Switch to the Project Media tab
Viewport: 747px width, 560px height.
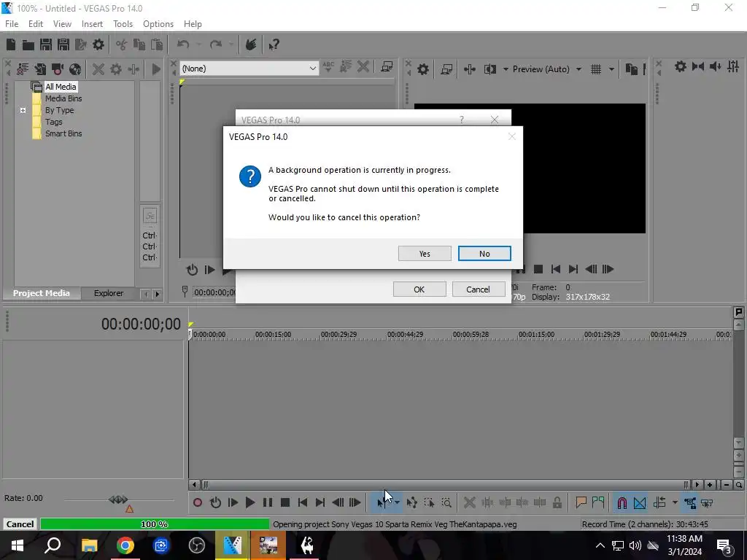pos(42,293)
